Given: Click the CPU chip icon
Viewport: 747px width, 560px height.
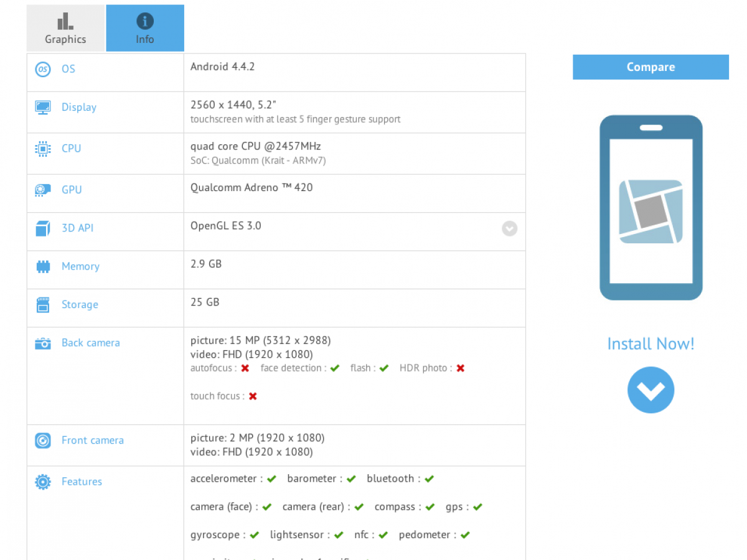Looking at the screenshot, I should (42, 149).
